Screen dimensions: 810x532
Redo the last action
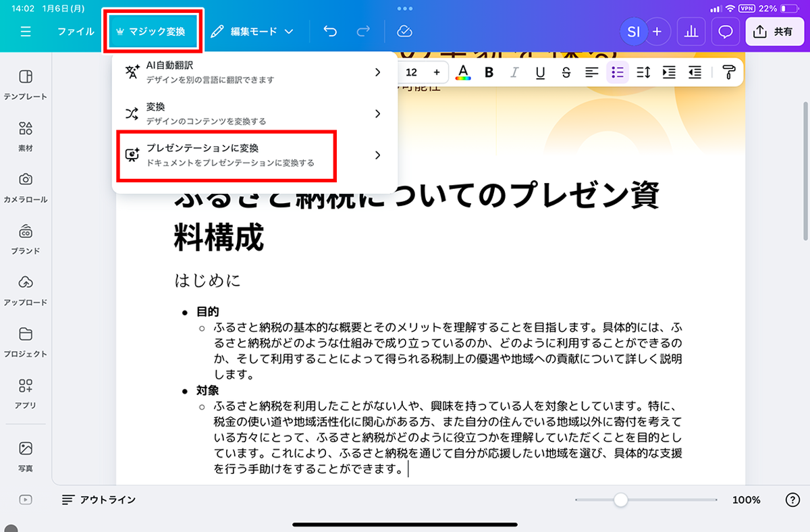point(363,32)
